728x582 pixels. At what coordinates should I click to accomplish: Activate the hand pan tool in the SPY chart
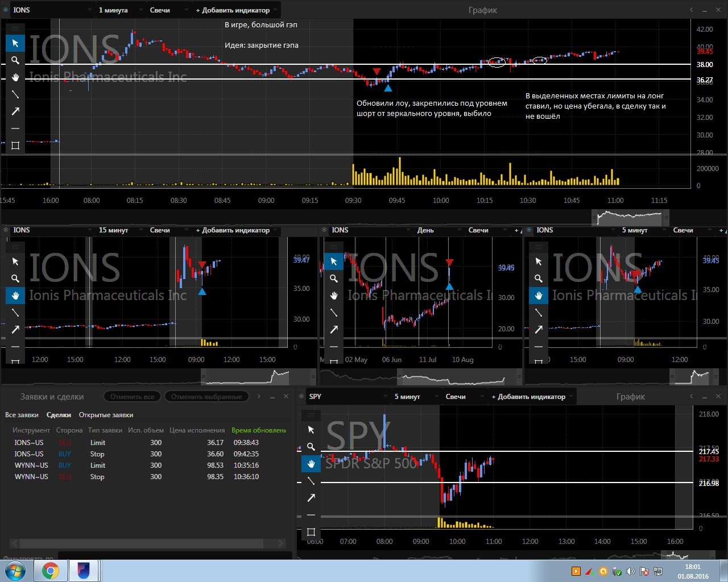coord(311,464)
